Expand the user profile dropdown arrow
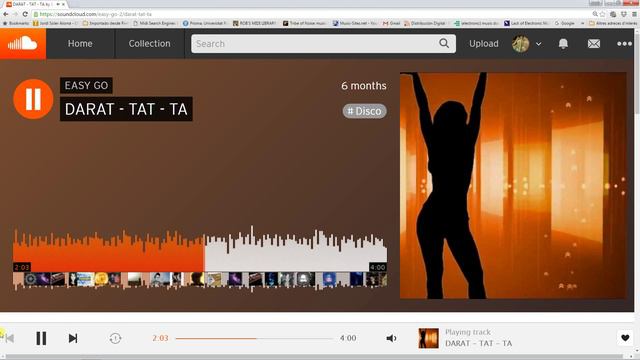This screenshot has height=360, width=640. 539,44
